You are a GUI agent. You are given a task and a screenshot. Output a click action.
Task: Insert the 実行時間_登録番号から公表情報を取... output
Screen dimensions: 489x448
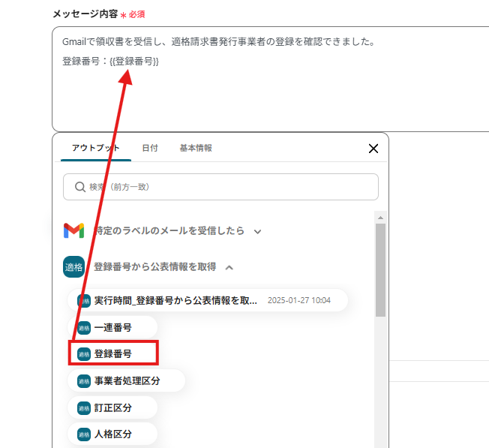point(208,300)
